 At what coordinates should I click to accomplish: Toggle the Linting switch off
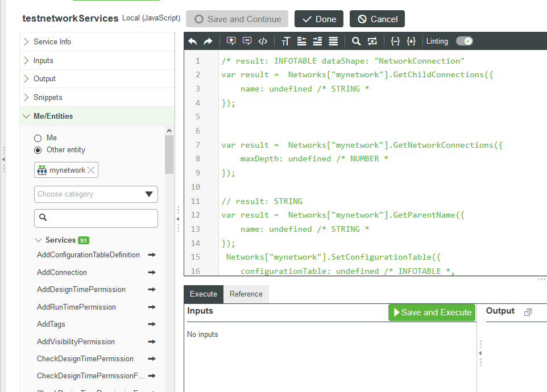pos(464,41)
